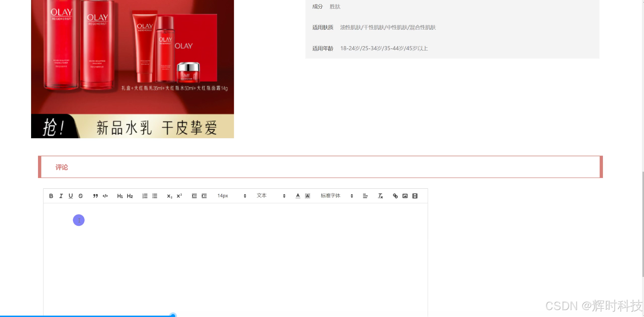Click the 适用肤质 attribute label
644x317 pixels.
[x=323, y=27]
